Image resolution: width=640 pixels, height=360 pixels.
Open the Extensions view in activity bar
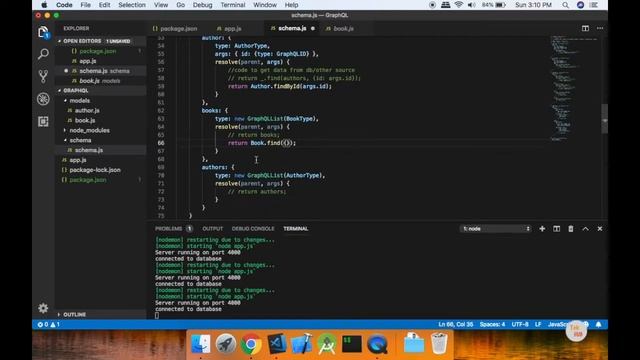[x=43, y=121]
